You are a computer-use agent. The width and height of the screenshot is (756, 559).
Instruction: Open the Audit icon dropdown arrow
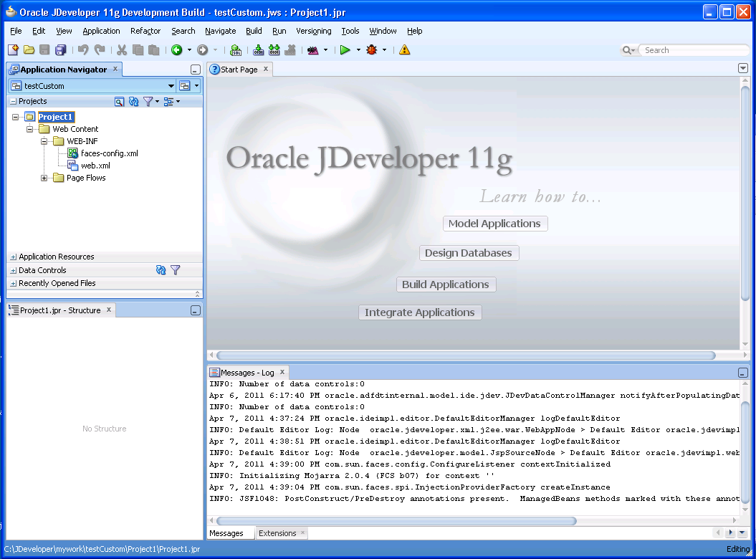click(x=325, y=49)
